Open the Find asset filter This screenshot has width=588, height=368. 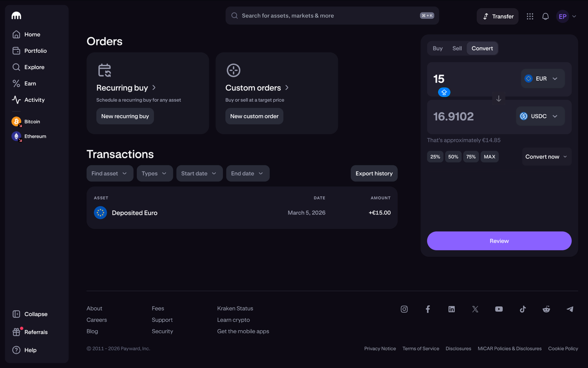[110, 174]
